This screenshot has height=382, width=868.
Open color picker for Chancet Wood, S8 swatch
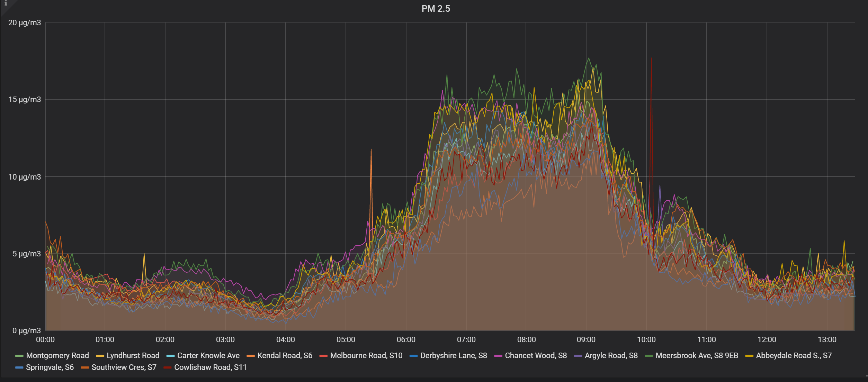pos(498,356)
